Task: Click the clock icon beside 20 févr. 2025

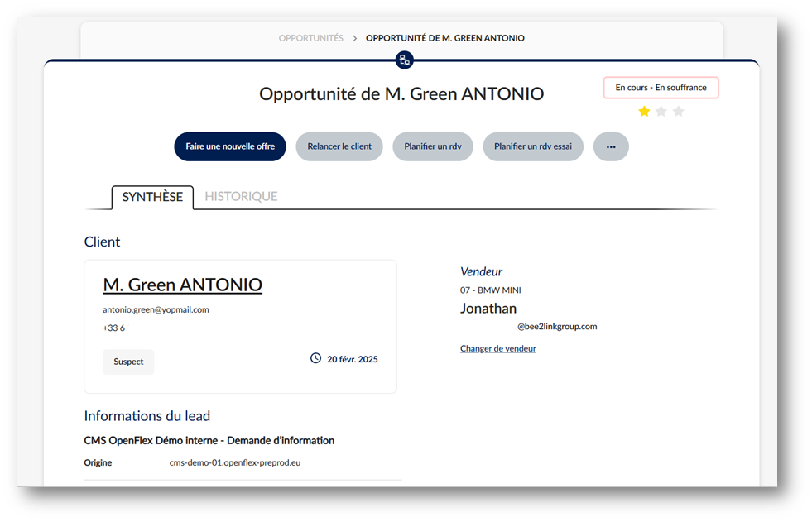Action: coord(315,358)
